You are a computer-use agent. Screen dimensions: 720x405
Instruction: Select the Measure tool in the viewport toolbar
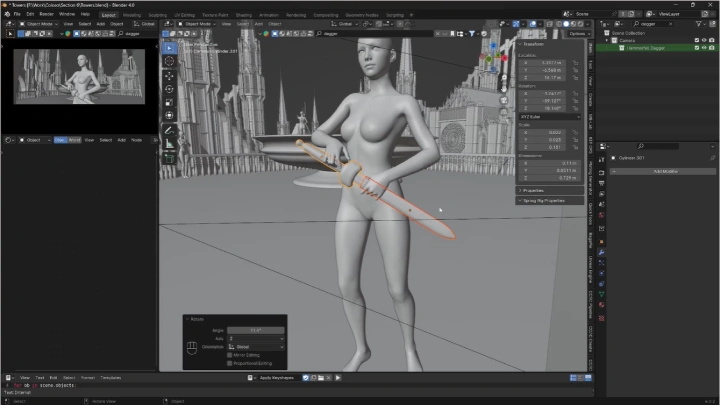(x=169, y=144)
